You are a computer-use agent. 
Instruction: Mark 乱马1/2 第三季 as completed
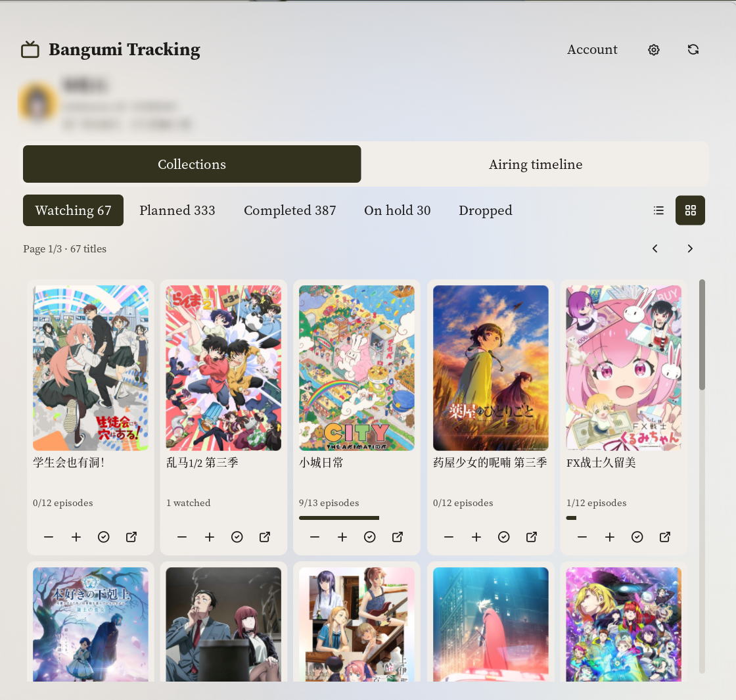click(237, 536)
